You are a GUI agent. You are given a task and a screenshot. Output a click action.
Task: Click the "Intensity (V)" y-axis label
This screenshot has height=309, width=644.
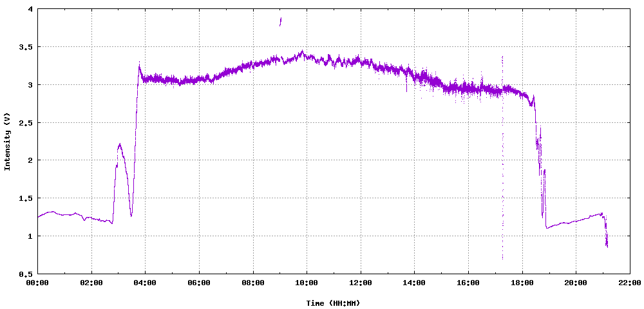point(7,141)
